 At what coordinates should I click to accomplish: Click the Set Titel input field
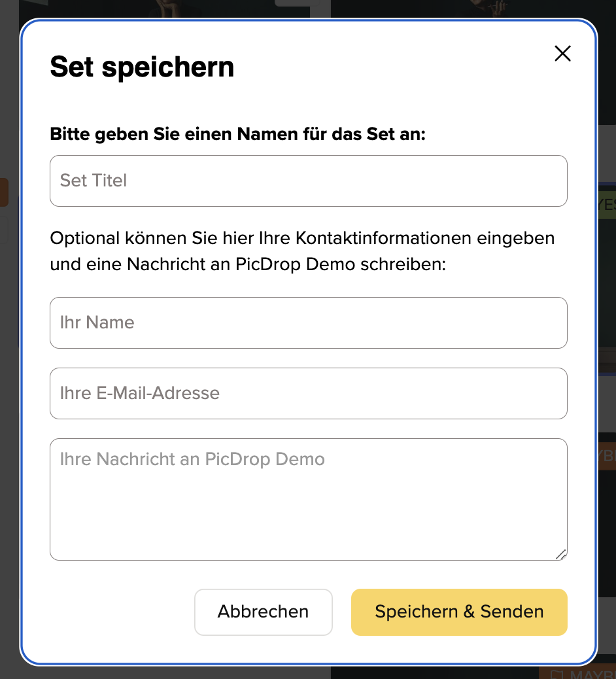[x=308, y=181]
